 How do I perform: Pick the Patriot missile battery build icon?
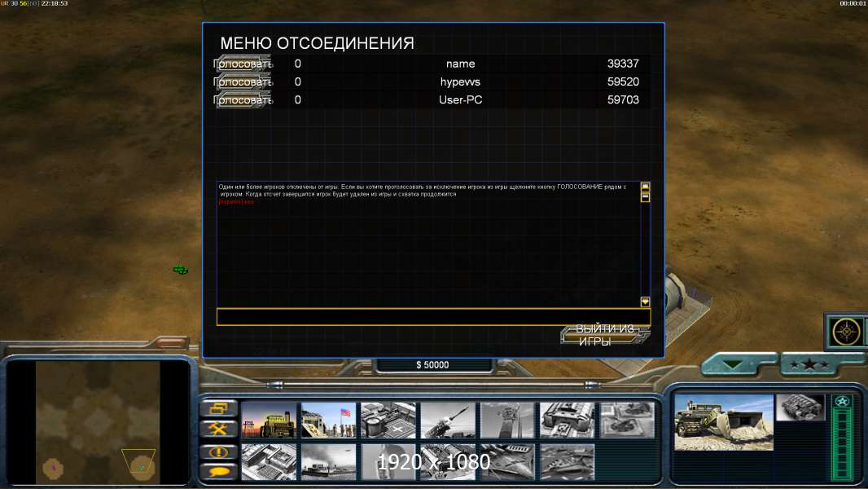pyautogui.click(x=449, y=421)
